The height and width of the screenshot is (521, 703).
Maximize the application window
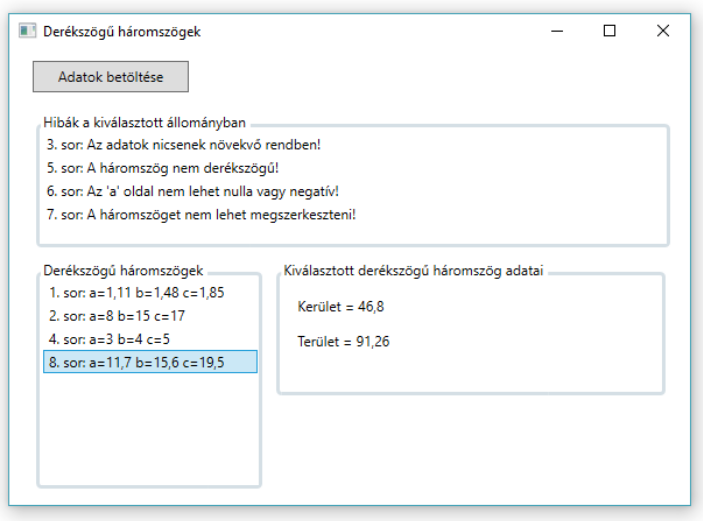(x=610, y=31)
